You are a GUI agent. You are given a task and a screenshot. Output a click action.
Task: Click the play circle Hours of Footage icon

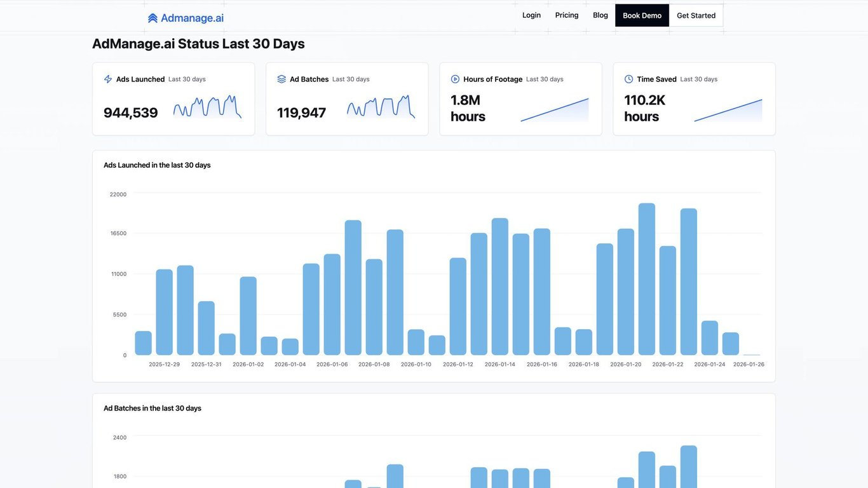tap(455, 79)
